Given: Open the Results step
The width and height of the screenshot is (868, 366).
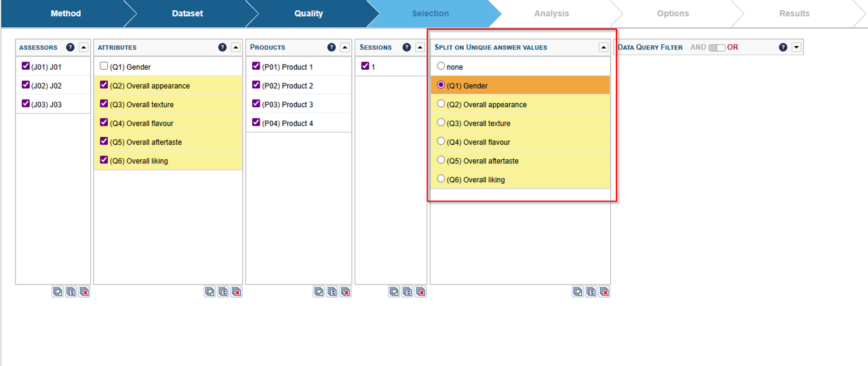Looking at the screenshot, I should click(794, 14).
